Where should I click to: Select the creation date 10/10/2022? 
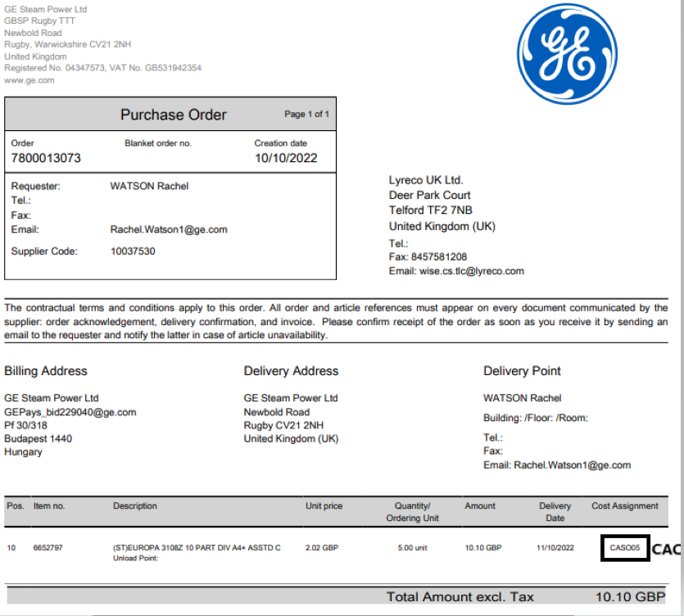click(285, 158)
